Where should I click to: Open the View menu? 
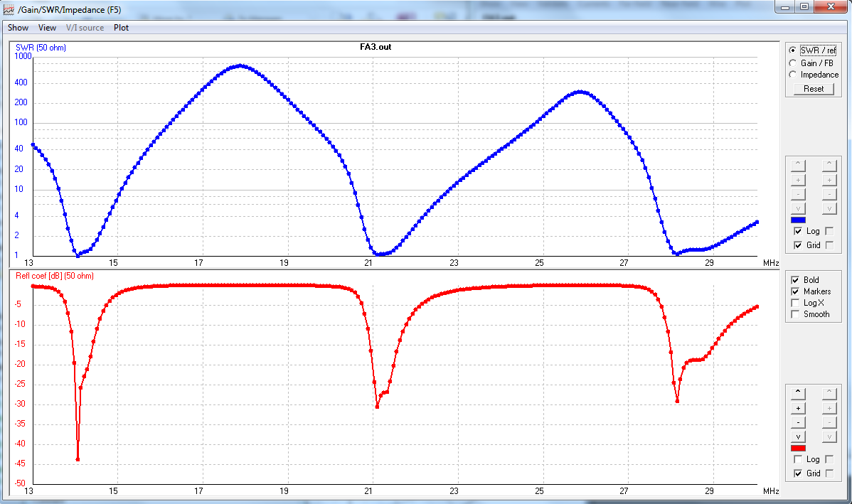(47, 28)
